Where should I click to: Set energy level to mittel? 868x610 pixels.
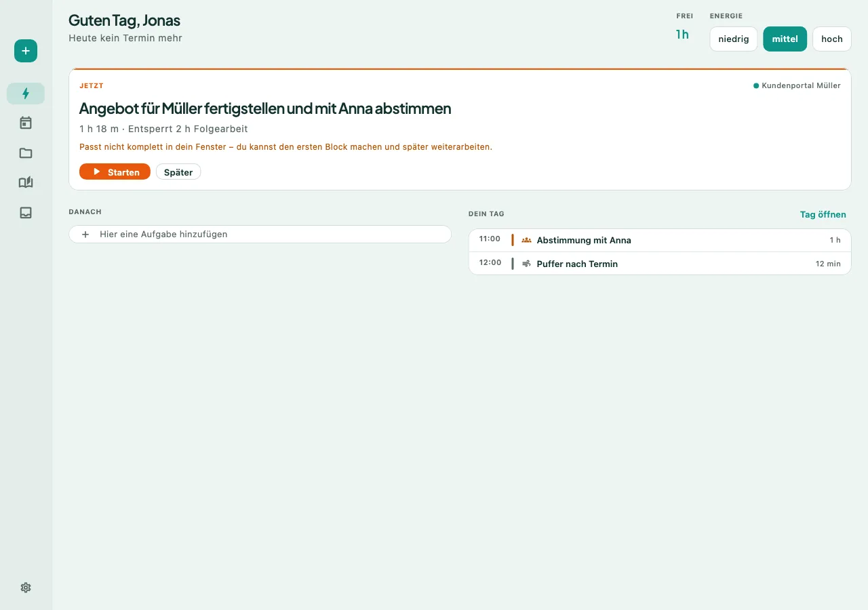tap(785, 39)
